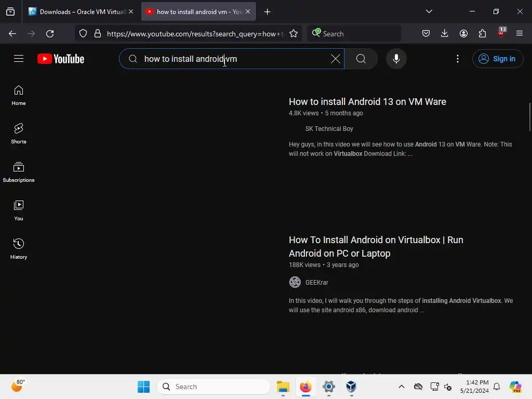
Task: Open a new browser tab
Action: (268, 12)
